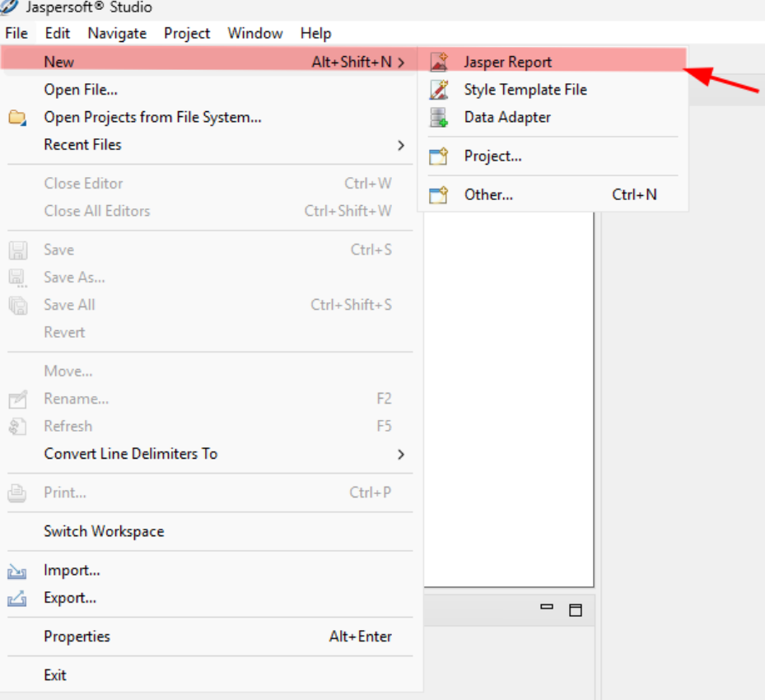Open the Edit menu
The width and height of the screenshot is (765, 700).
(x=58, y=34)
